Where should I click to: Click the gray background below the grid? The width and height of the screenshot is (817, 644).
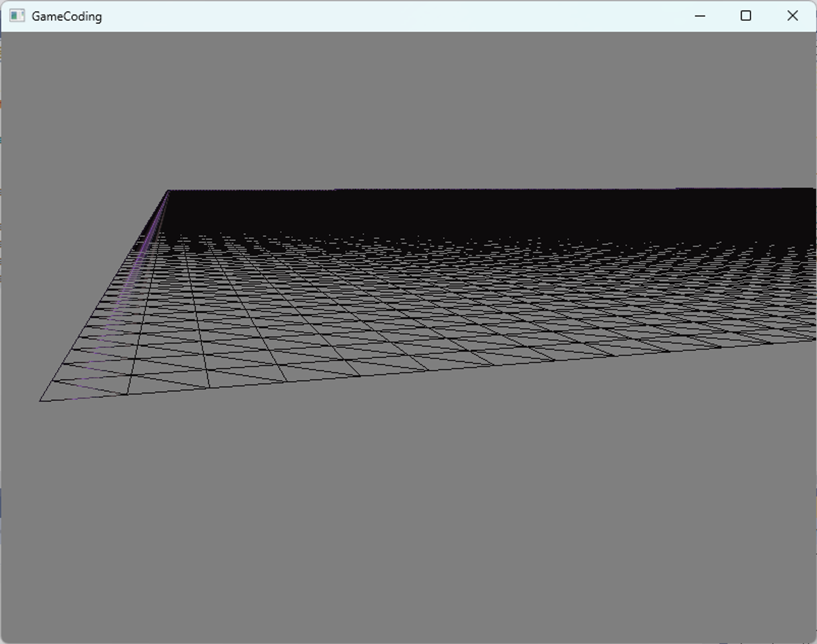tap(408, 511)
